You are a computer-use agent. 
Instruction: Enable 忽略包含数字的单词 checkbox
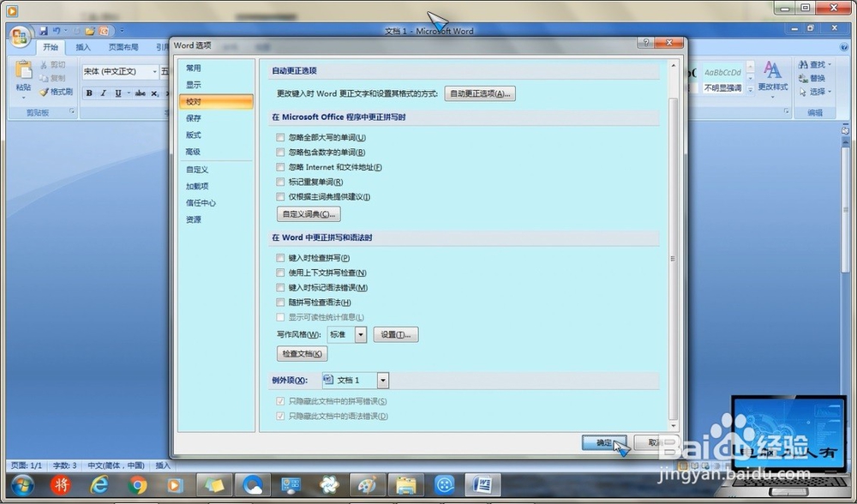tap(280, 152)
